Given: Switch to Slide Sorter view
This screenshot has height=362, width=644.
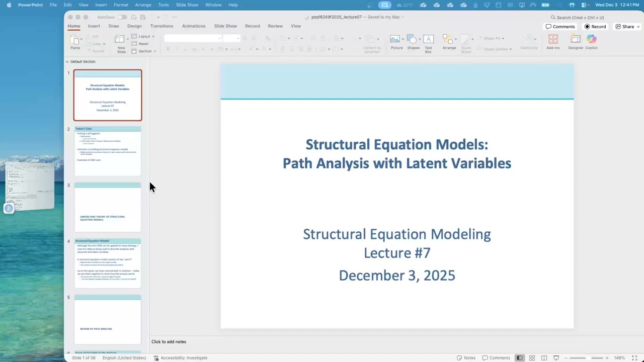Looking at the screenshot, I should [x=532, y=358].
